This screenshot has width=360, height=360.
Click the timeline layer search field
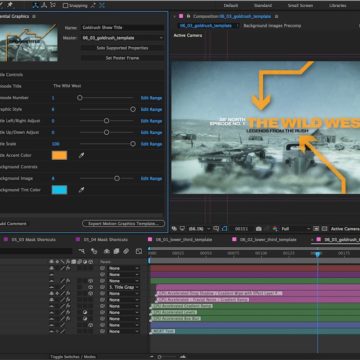pos(36,251)
